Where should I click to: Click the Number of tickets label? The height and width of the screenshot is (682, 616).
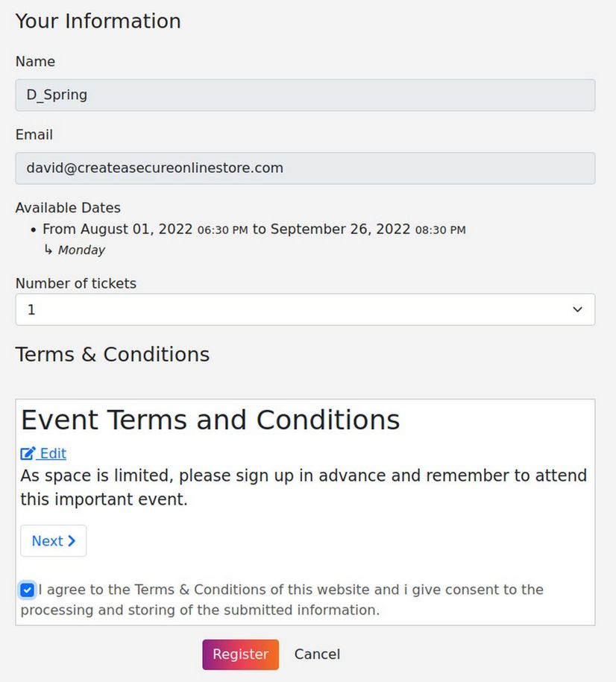point(75,283)
